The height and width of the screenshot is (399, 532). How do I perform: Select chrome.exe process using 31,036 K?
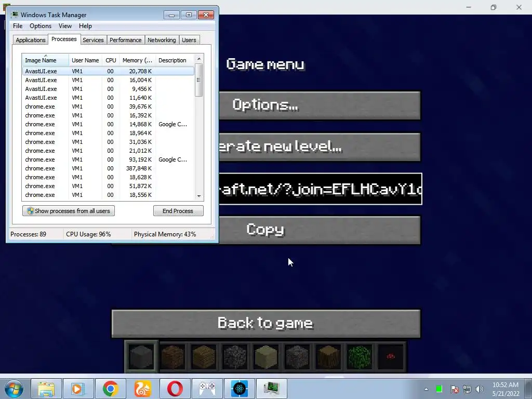(108, 142)
